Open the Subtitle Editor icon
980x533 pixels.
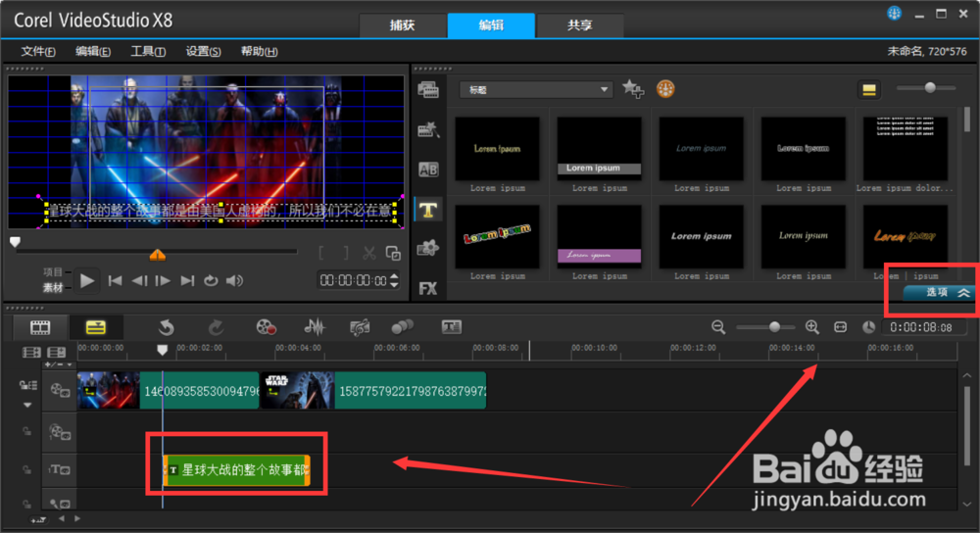(451, 327)
